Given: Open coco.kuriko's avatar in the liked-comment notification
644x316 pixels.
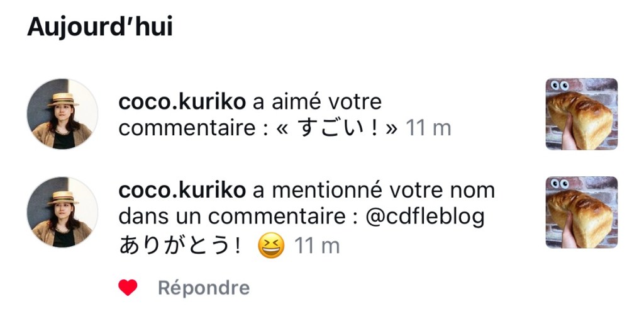Looking at the screenshot, I should pos(62,114).
